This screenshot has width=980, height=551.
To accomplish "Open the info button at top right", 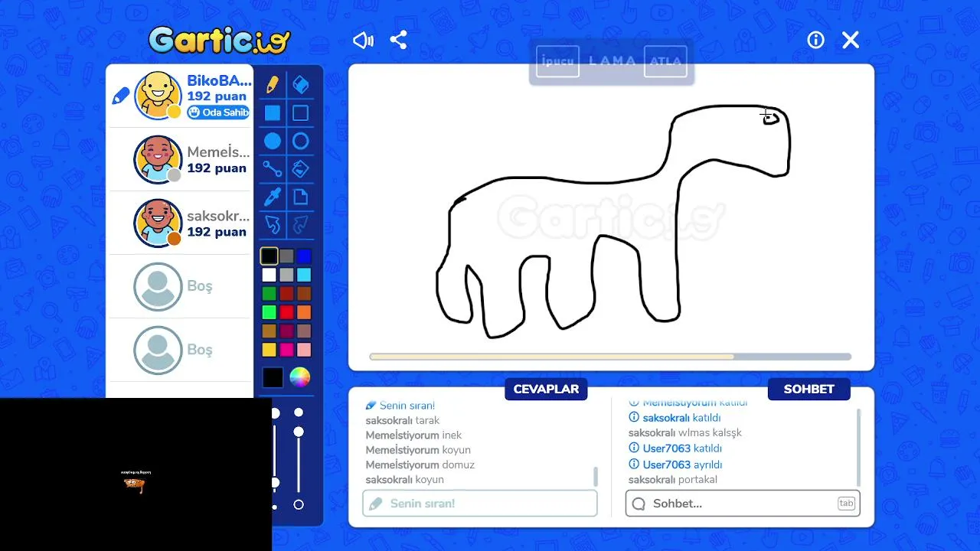I will click(815, 40).
